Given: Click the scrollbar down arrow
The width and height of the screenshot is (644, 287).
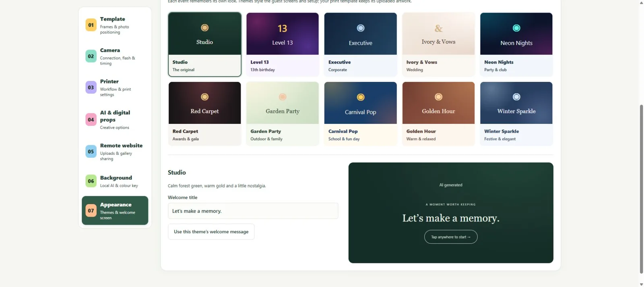Looking at the screenshot, I should coord(641,284).
